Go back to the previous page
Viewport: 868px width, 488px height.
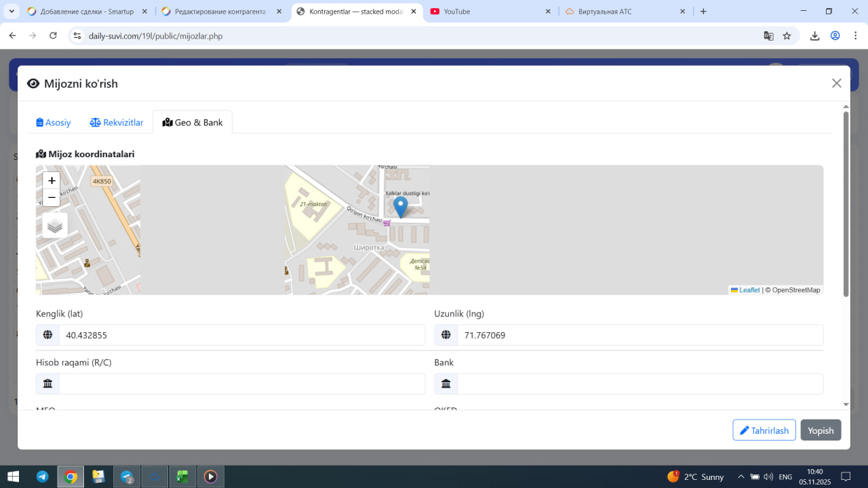tap(12, 36)
